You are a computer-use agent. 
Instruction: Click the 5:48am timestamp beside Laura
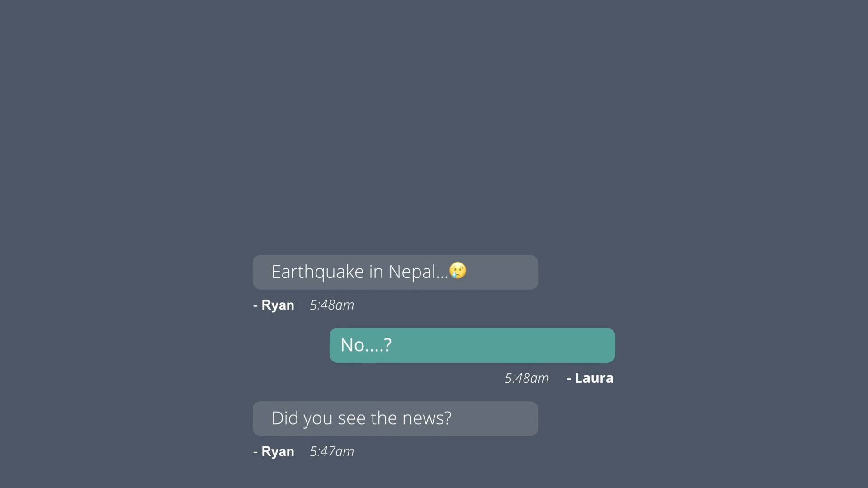tap(527, 378)
